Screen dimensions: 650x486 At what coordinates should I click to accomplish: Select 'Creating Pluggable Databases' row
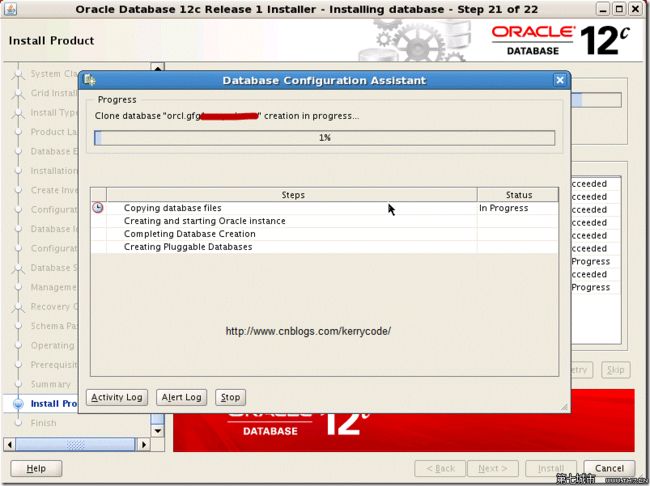click(x=324, y=247)
